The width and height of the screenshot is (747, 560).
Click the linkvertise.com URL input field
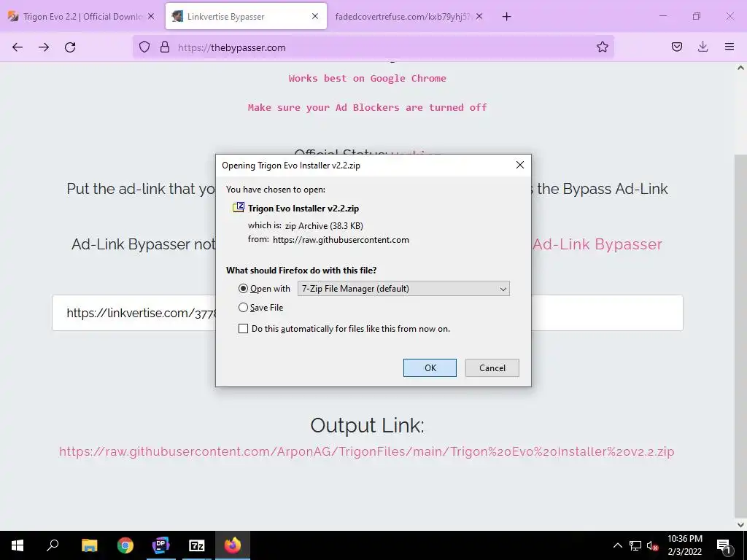(368, 313)
